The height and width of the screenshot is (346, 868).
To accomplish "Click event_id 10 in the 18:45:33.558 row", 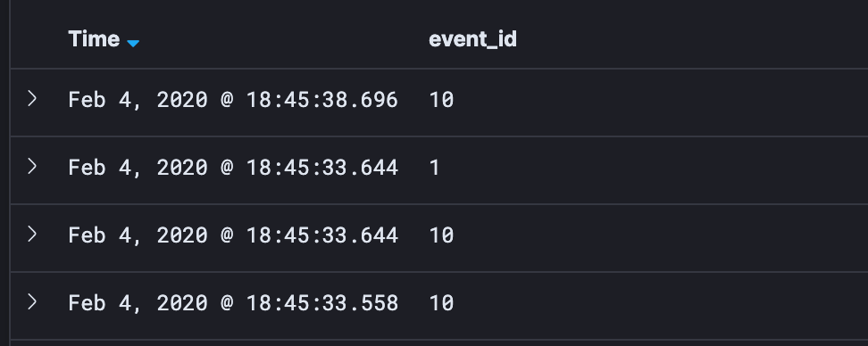I will tap(441, 303).
